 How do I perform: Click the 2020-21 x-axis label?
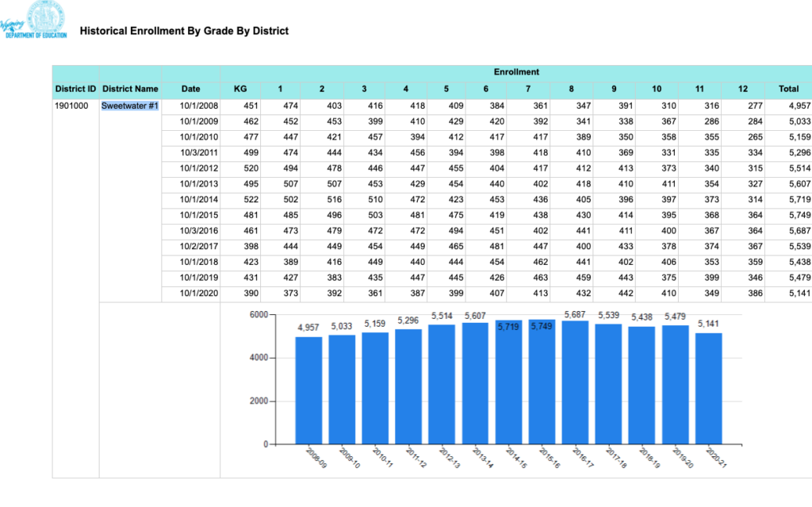pos(717,458)
